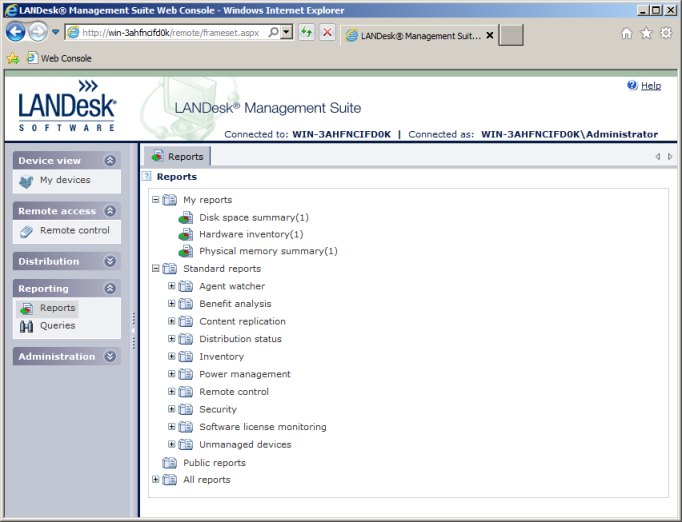Expand the Remote control reports folder

pos(171,392)
